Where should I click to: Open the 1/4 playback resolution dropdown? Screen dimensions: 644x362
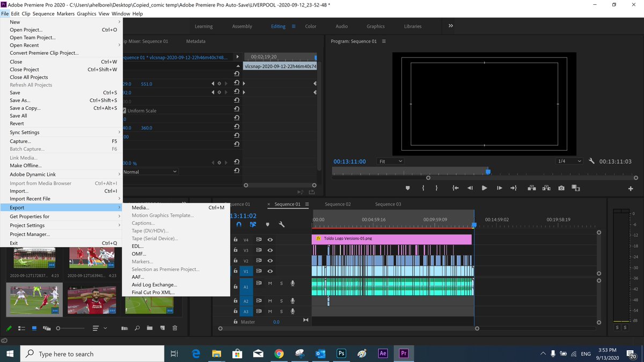[x=569, y=161]
